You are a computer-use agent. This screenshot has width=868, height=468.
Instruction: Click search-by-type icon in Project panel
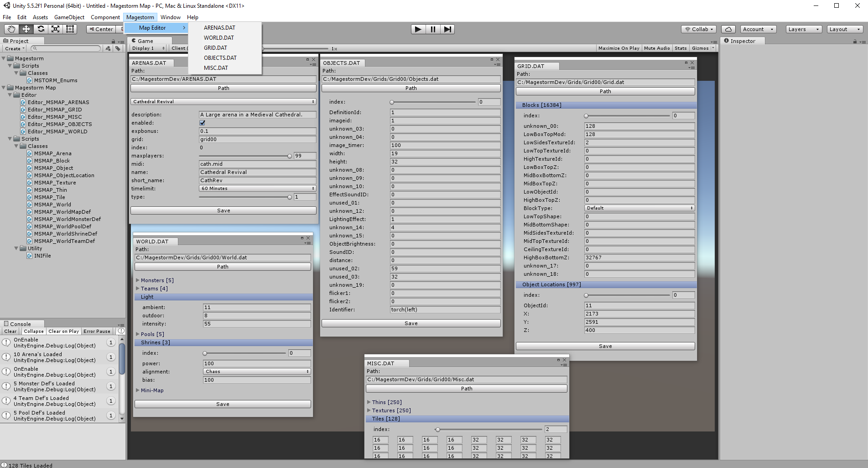click(108, 48)
